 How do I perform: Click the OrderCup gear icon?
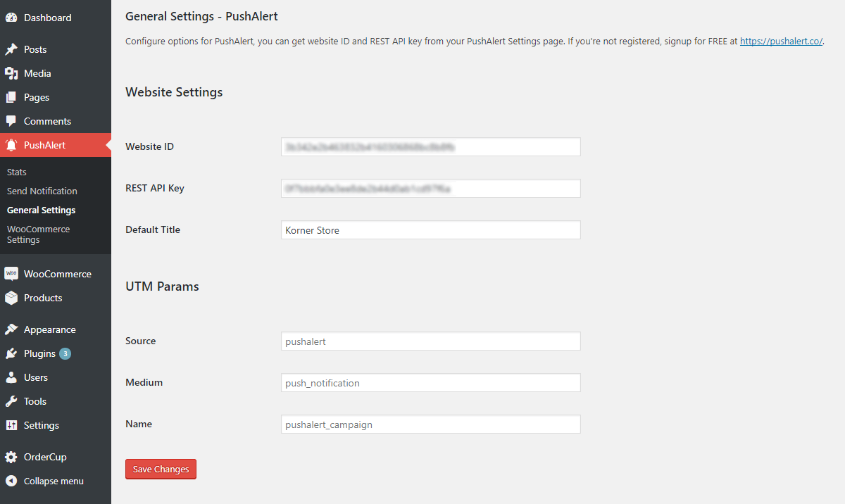[11, 457]
